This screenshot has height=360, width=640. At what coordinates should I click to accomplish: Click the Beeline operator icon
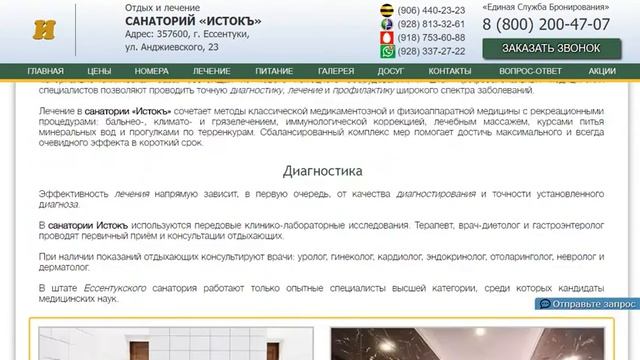tap(387, 10)
